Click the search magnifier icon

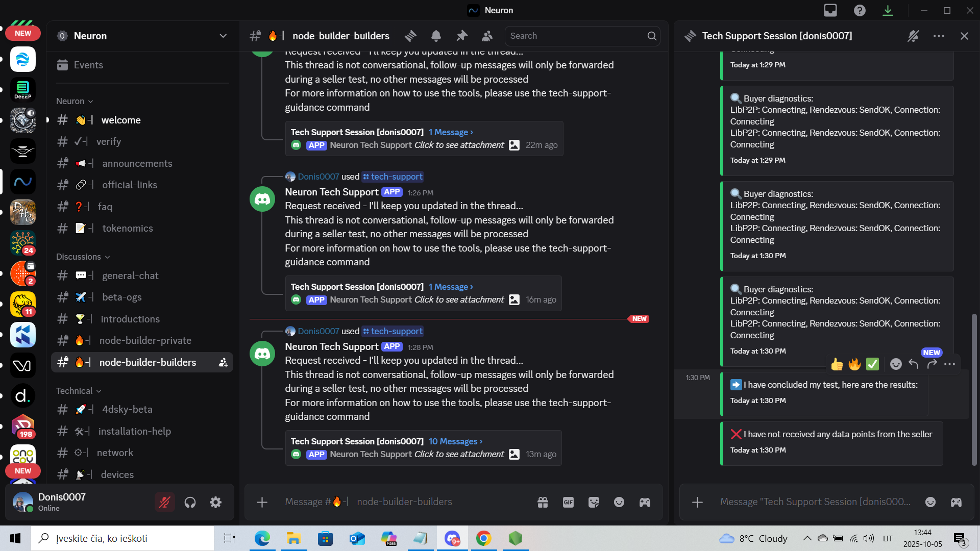pyautogui.click(x=652, y=36)
